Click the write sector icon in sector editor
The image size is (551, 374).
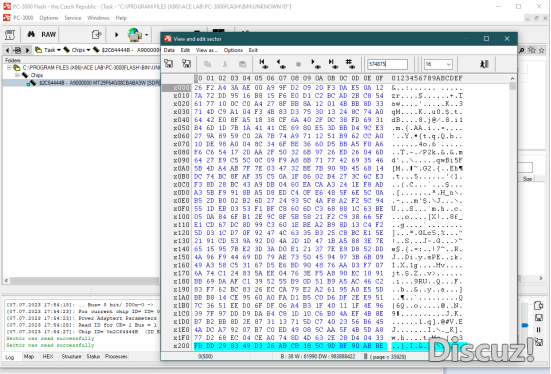coord(186,64)
